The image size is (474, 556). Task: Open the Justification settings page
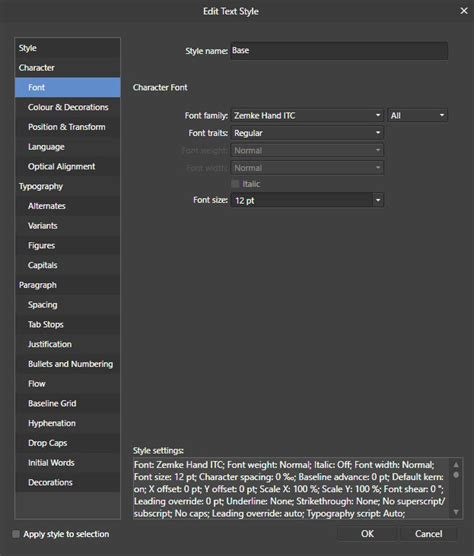(x=67, y=344)
